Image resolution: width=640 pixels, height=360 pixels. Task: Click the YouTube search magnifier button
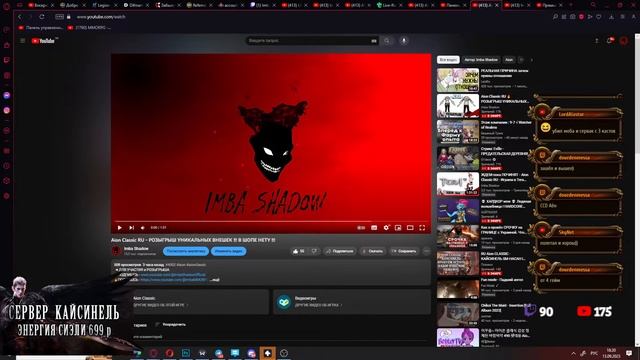387,41
